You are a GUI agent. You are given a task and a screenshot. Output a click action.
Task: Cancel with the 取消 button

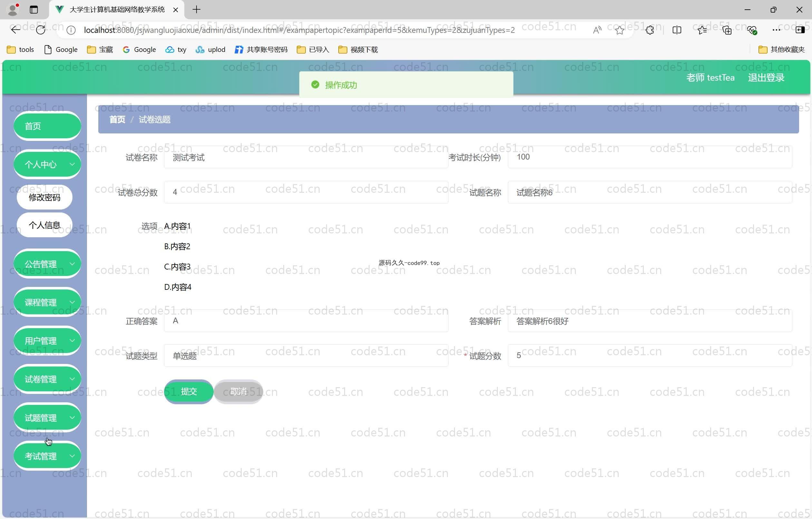click(238, 391)
